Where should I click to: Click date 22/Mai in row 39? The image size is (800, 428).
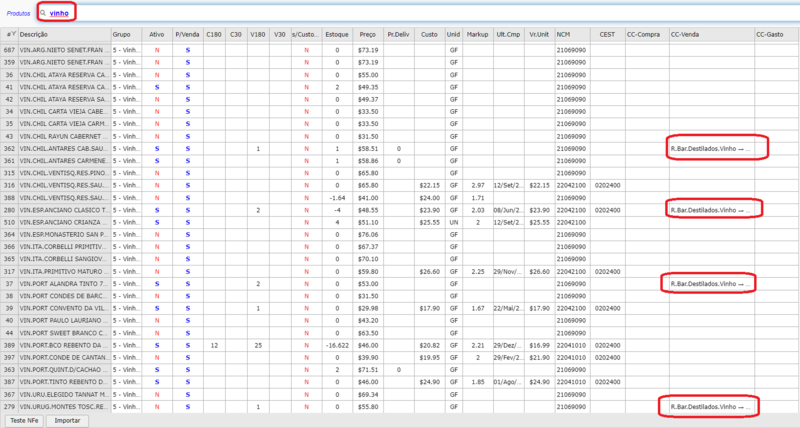tap(508, 308)
